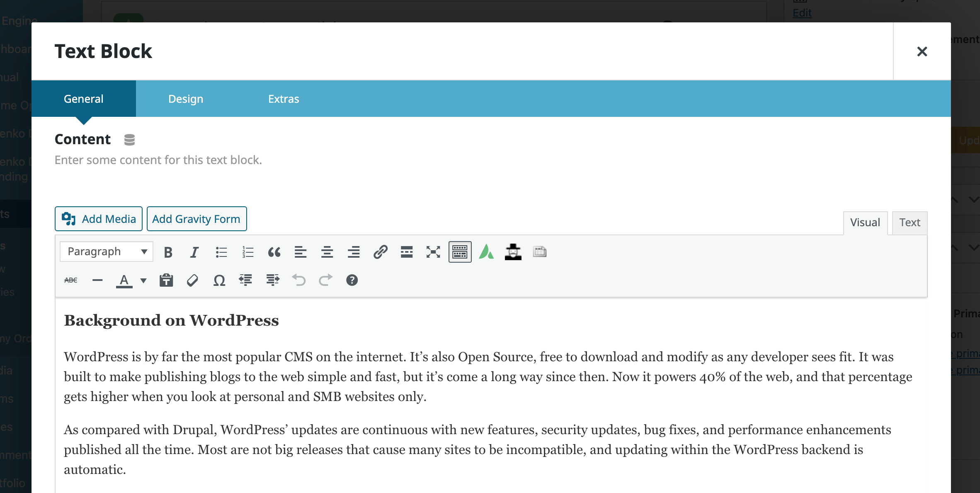The image size is (980, 493).
Task: Toggle strikethrough text formatting
Action: click(70, 280)
